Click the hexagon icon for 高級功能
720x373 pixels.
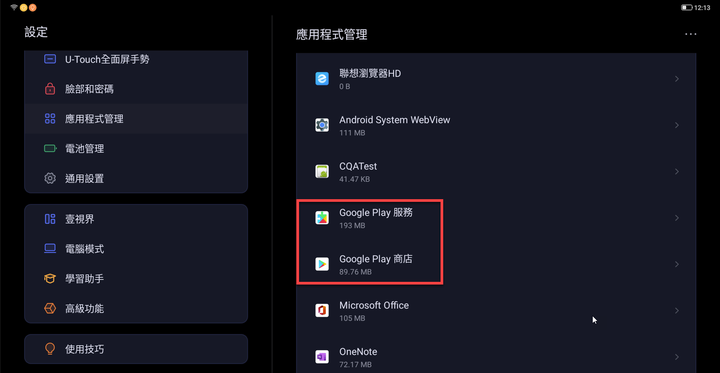50,308
